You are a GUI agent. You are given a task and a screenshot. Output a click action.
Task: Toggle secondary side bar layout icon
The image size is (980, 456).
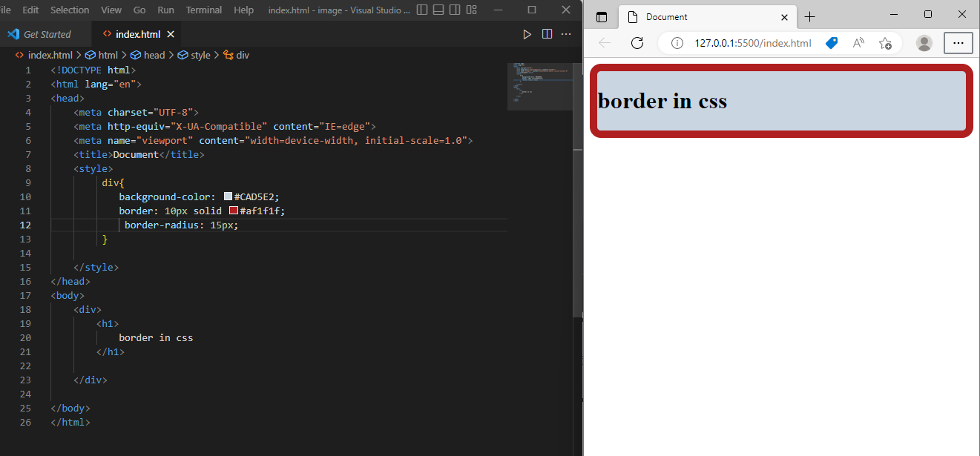[455, 10]
